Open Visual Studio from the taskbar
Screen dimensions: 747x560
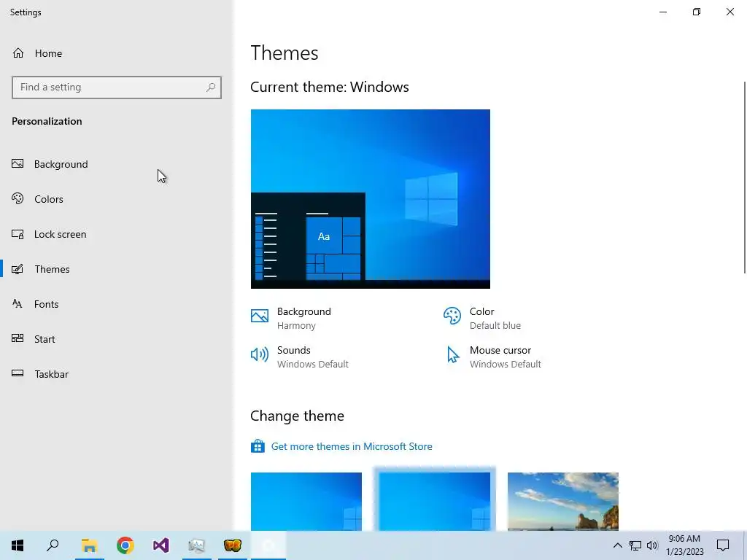tap(160, 545)
